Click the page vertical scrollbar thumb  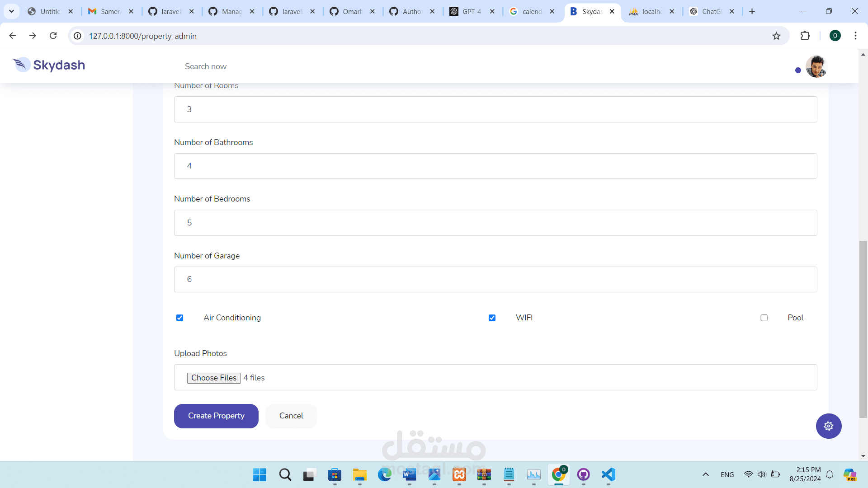(863, 329)
